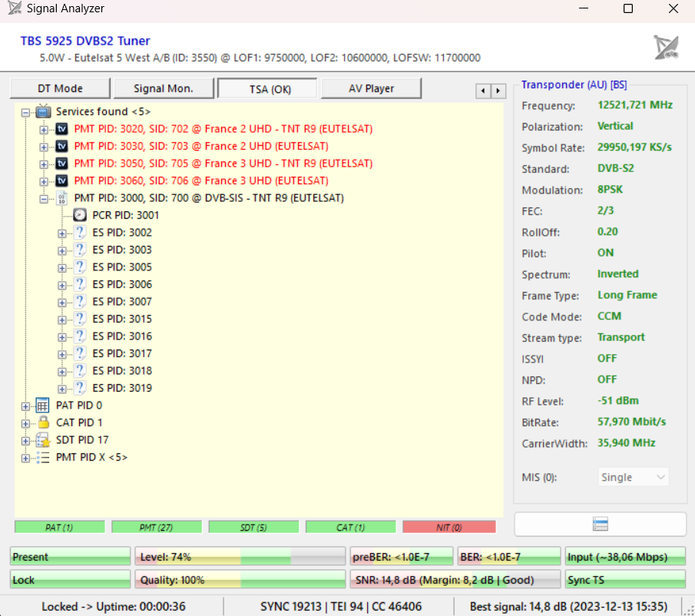The width and height of the screenshot is (695, 616).
Task: Click the PCR PID 3001 clock icon
Action: (80, 215)
